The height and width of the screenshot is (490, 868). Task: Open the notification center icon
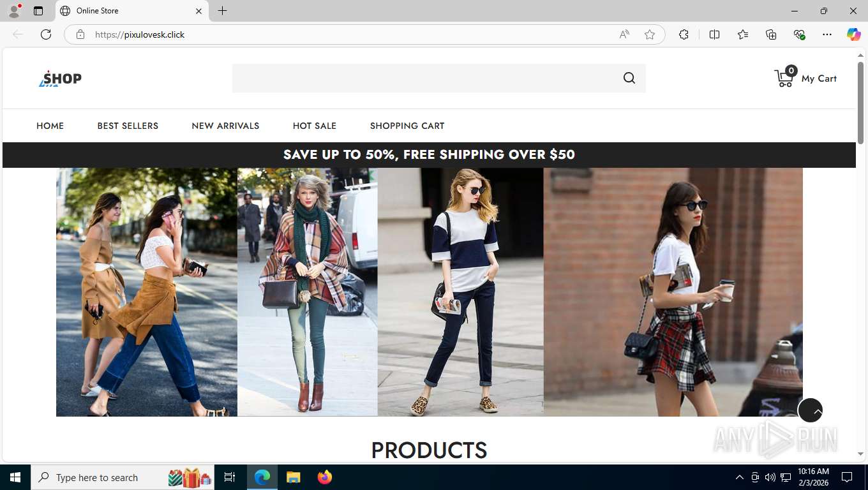847,477
